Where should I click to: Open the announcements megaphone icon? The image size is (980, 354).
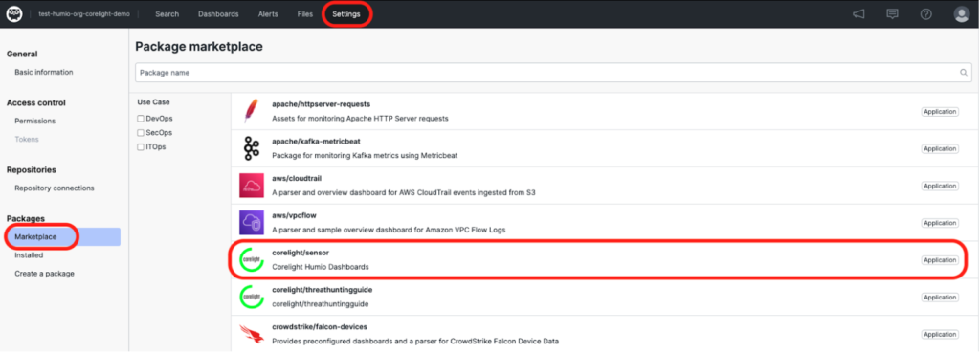(x=858, y=13)
